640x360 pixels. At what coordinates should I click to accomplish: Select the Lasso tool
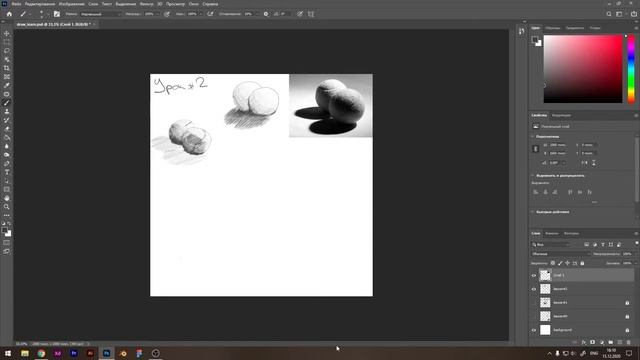[7, 51]
